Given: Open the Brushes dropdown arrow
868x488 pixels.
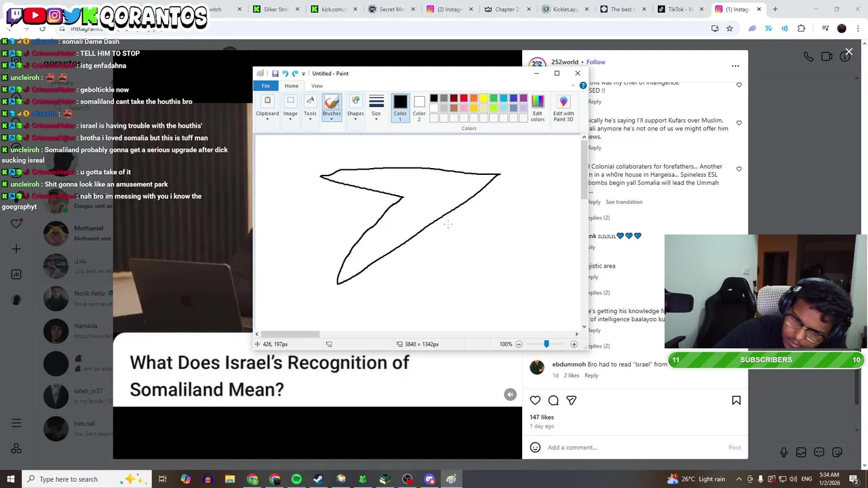Looking at the screenshot, I should tap(332, 117).
